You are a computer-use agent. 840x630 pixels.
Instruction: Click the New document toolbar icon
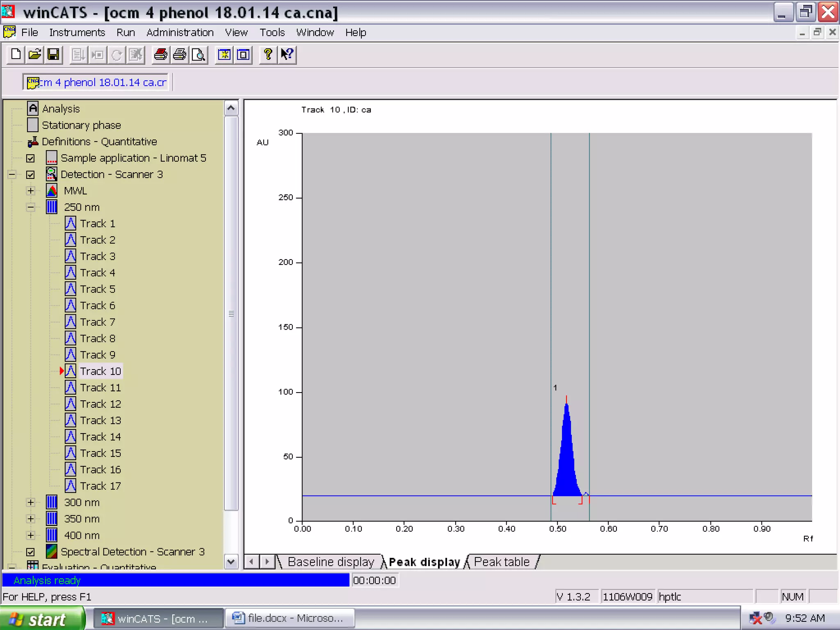(16, 55)
